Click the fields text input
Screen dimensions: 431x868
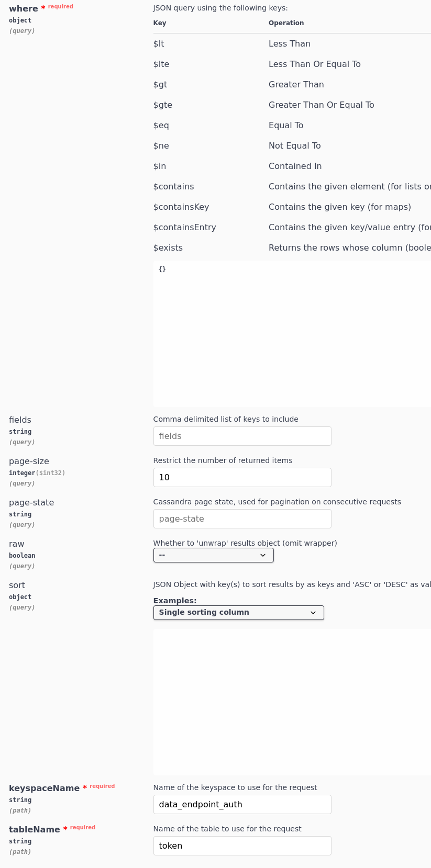(x=242, y=436)
